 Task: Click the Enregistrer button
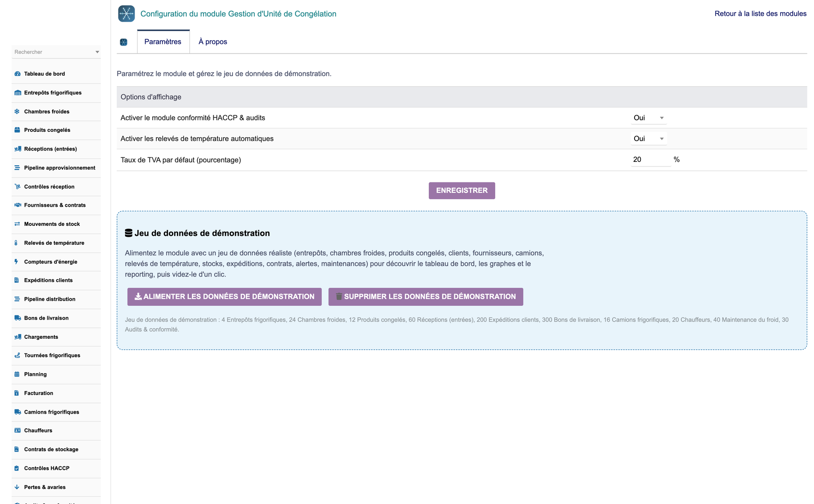pyautogui.click(x=462, y=191)
